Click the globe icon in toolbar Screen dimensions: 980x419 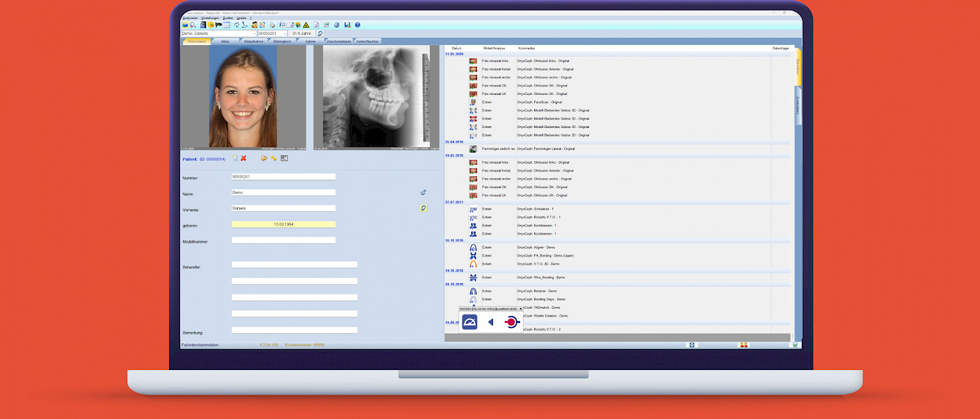(336, 25)
